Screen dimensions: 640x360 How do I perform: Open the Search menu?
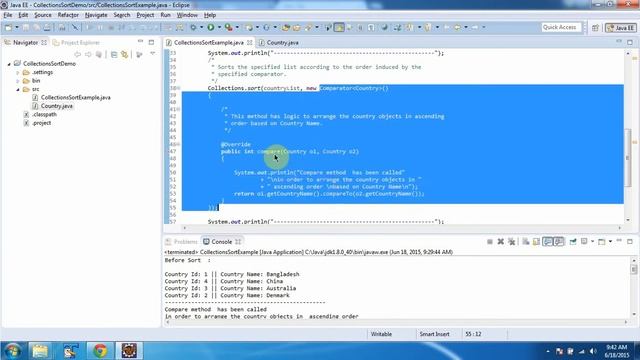pyautogui.click(x=122, y=15)
